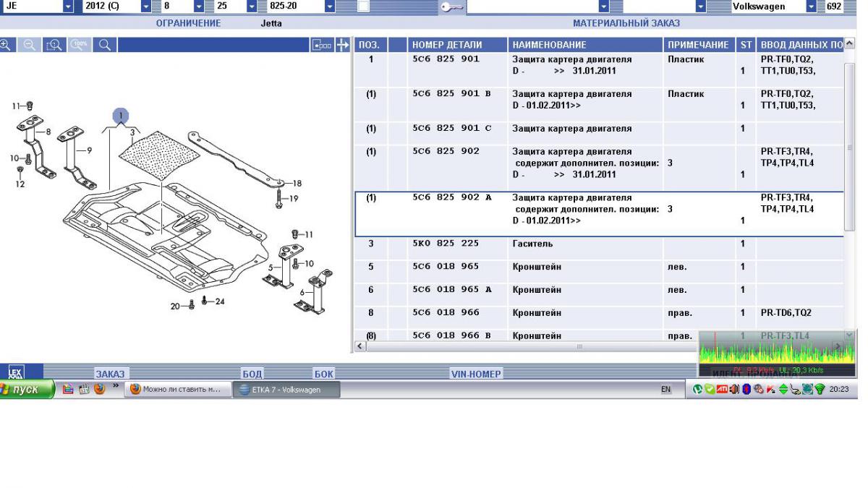868x488 pixels.
Task: Click the volume tray icon
Action: pos(735,390)
